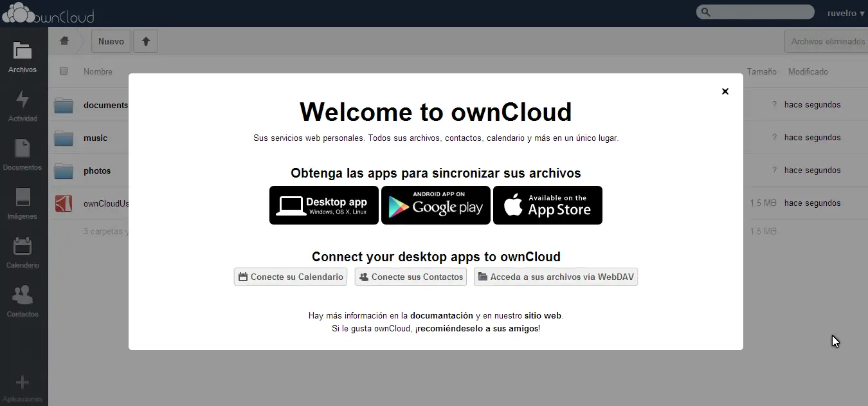
Task: Close the Welcome to ownCloud dialog
Action: pos(725,91)
